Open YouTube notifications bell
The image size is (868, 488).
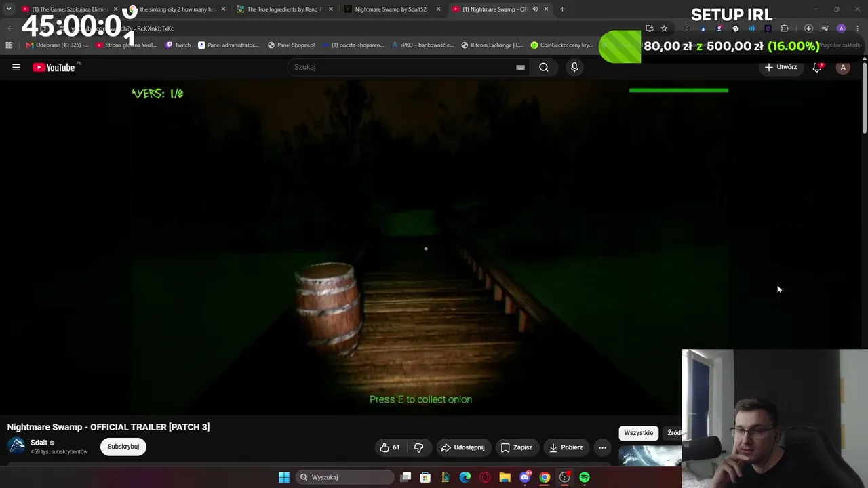(817, 67)
